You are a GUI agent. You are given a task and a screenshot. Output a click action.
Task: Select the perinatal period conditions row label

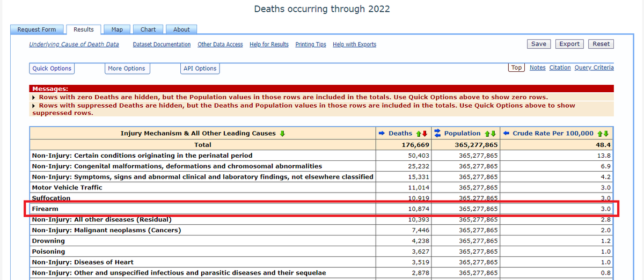tap(142, 156)
